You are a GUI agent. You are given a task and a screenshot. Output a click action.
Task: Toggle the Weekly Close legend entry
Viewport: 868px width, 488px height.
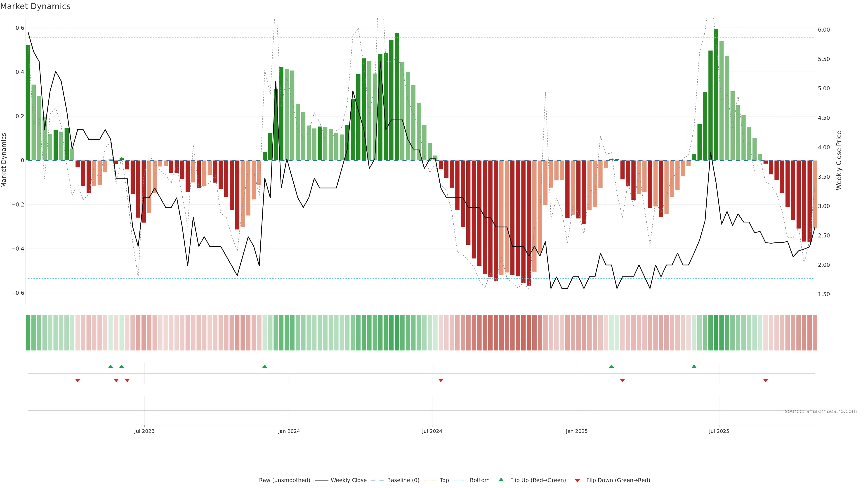point(348,480)
